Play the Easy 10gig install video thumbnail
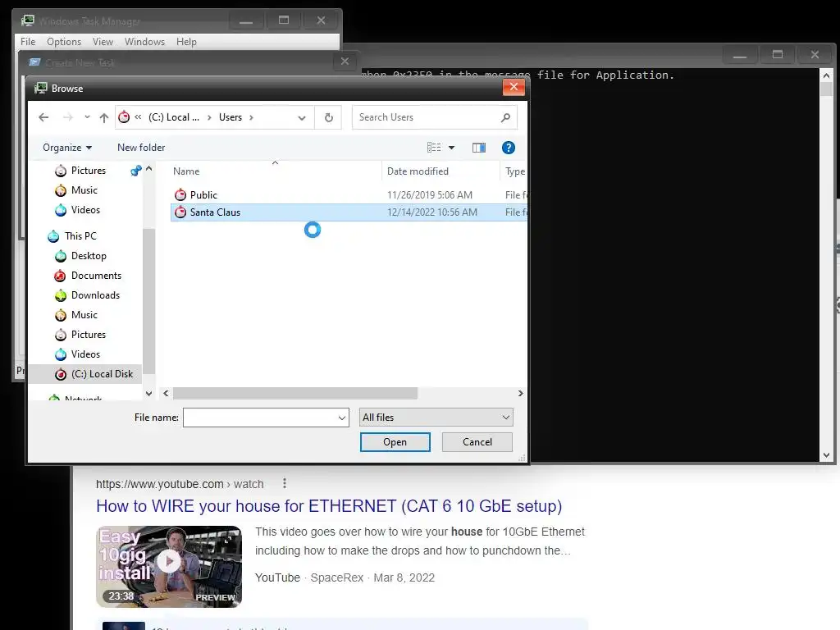840x630 pixels. (169, 566)
